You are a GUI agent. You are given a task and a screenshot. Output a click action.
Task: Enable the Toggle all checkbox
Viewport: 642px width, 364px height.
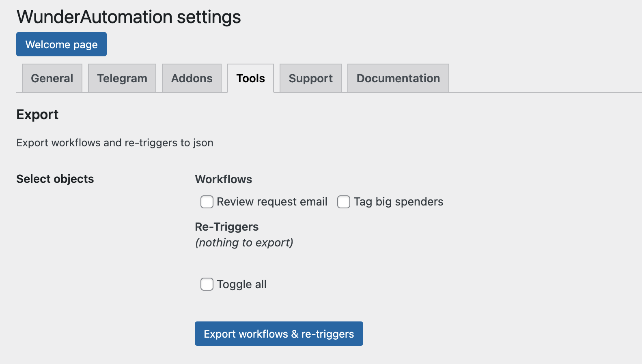pyautogui.click(x=207, y=284)
